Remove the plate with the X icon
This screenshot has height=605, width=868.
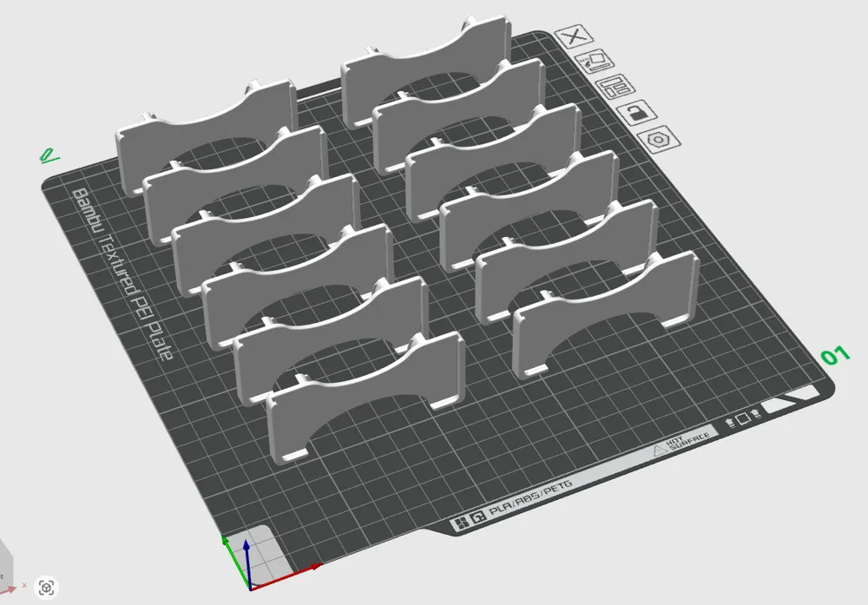pos(574,37)
